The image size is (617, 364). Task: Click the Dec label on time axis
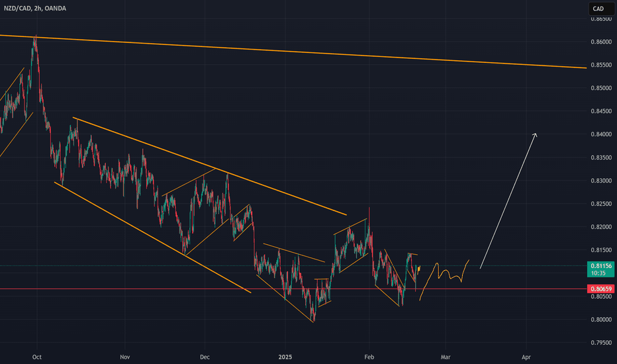pyautogui.click(x=205, y=357)
